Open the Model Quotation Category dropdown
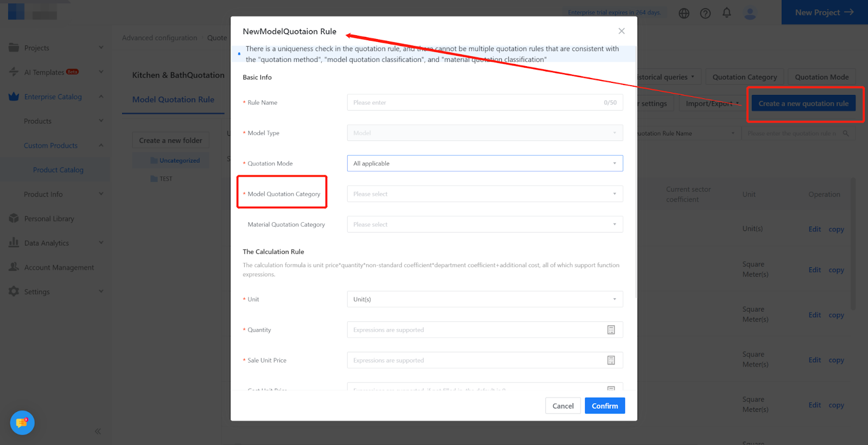Image resolution: width=868 pixels, height=445 pixels. 484,194
